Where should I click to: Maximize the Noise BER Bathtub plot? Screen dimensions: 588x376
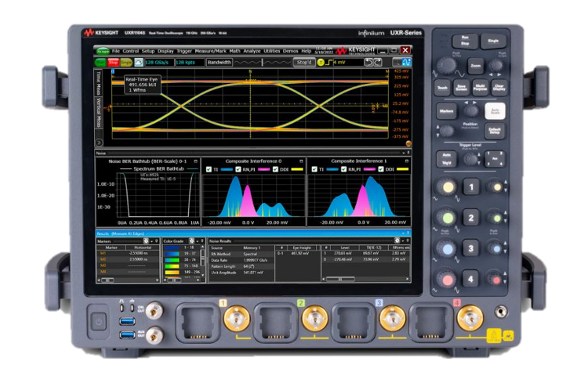coord(196,161)
